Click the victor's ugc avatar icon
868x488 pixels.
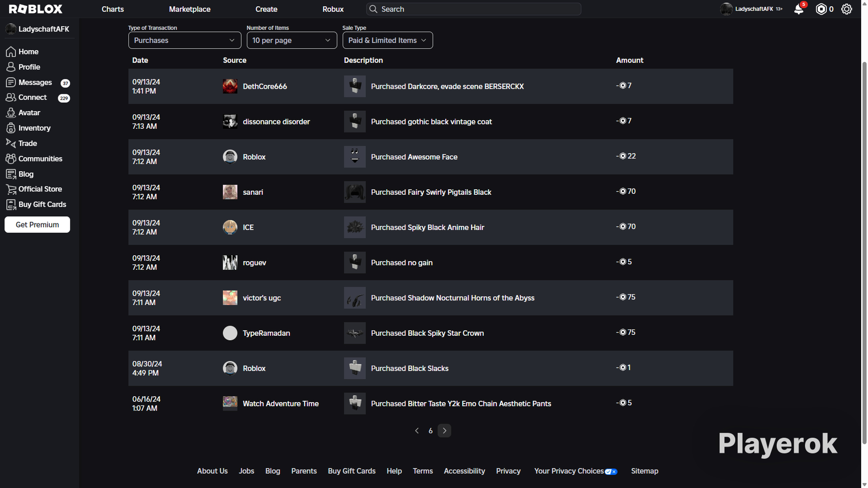pos(230,298)
